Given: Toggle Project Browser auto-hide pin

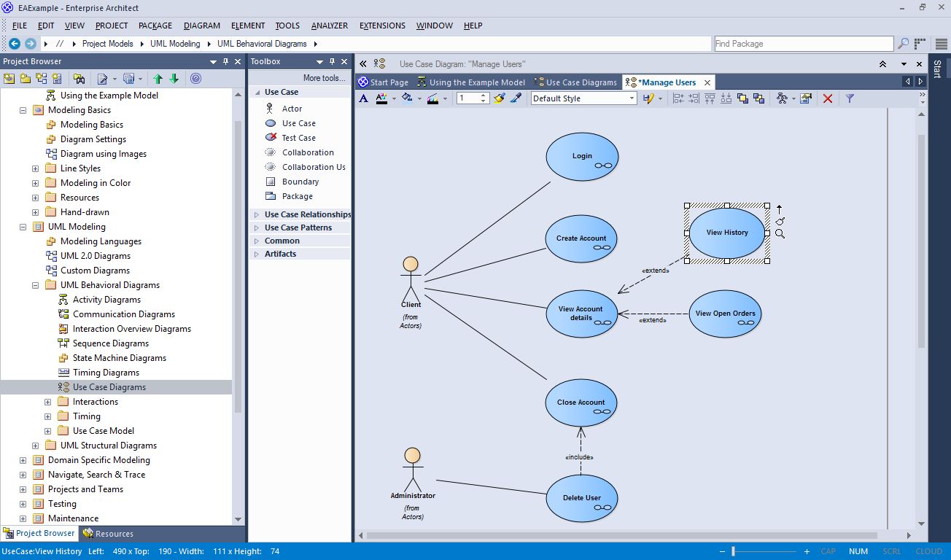Looking at the screenshot, I should point(226,62).
